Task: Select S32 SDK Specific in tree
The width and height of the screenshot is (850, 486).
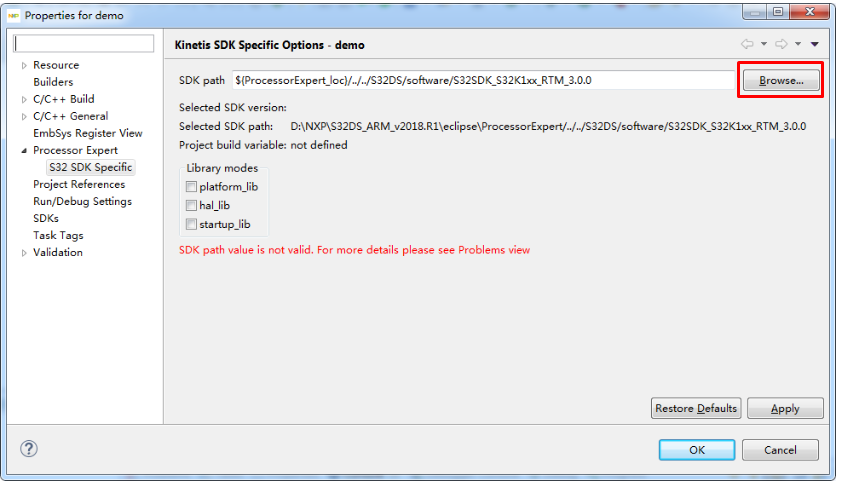Action: tap(90, 167)
